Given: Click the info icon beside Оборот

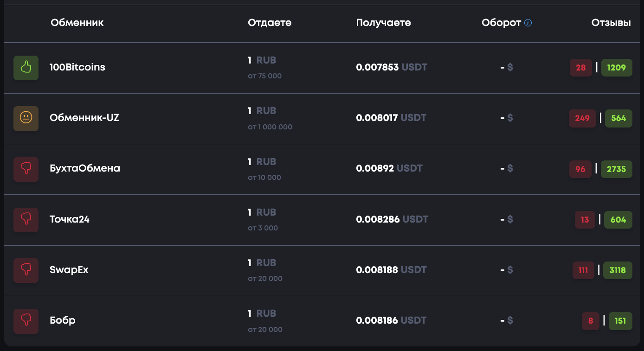Looking at the screenshot, I should coord(528,23).
